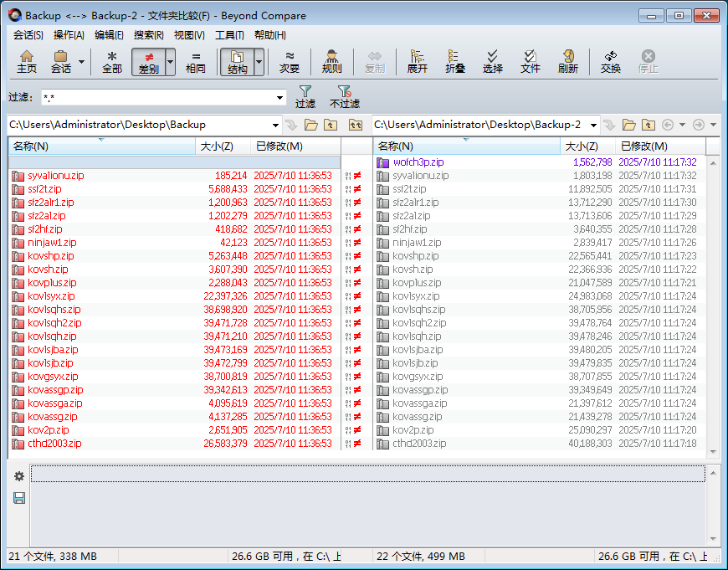Open the 差别 filter dropdown arrow

coord(171,62)
